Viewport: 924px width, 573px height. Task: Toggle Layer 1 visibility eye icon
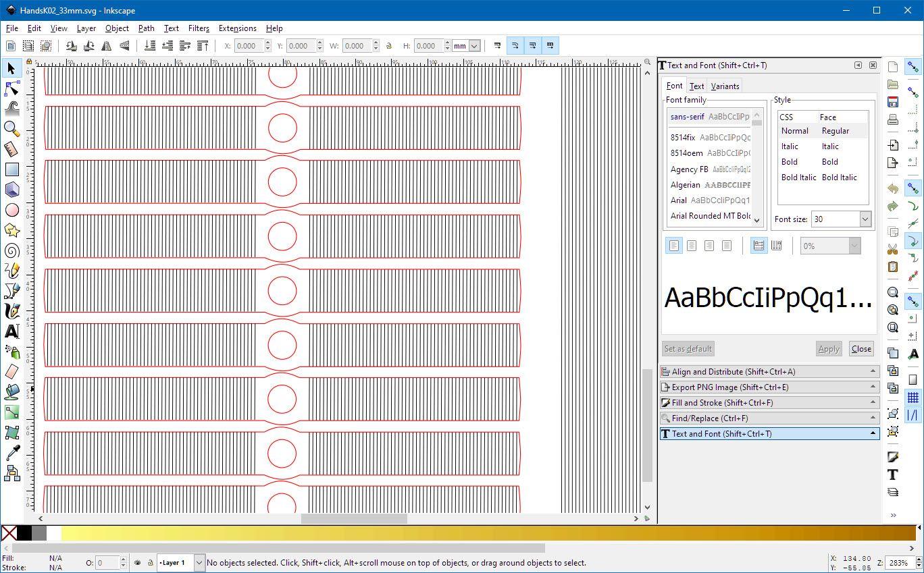137,562
